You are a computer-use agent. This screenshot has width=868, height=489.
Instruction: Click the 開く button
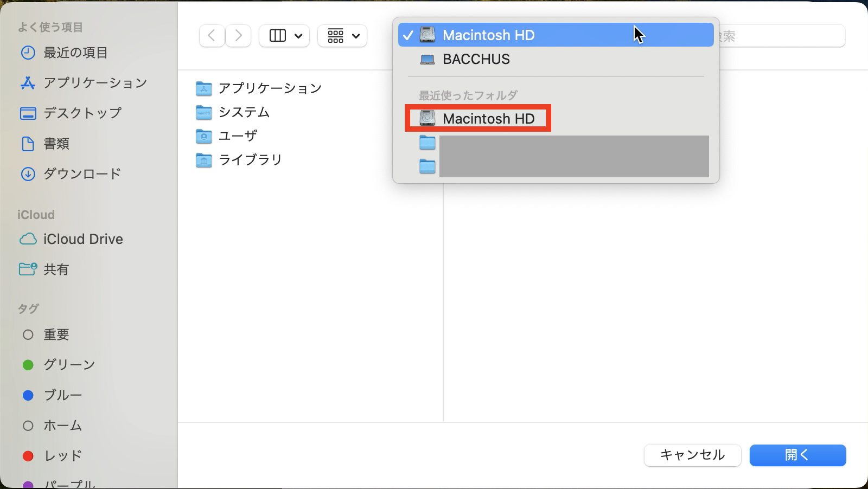pos(797,455)
